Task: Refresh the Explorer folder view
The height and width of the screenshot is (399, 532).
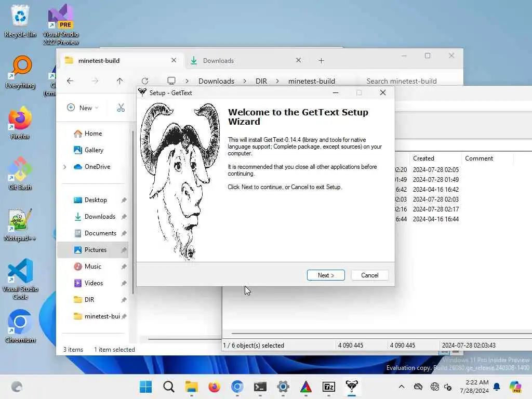Action: [x=145, y=81]
